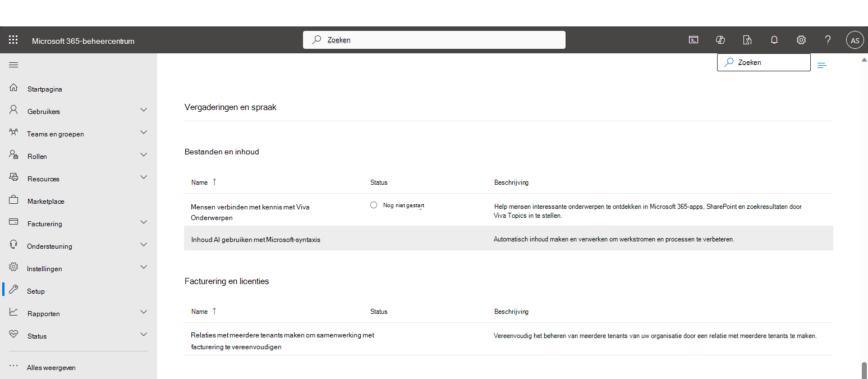Open Inhoud AI gebruiken met Microsoft-syntaxis
Viewport: 868px width, 379px height.
[255, 240]
